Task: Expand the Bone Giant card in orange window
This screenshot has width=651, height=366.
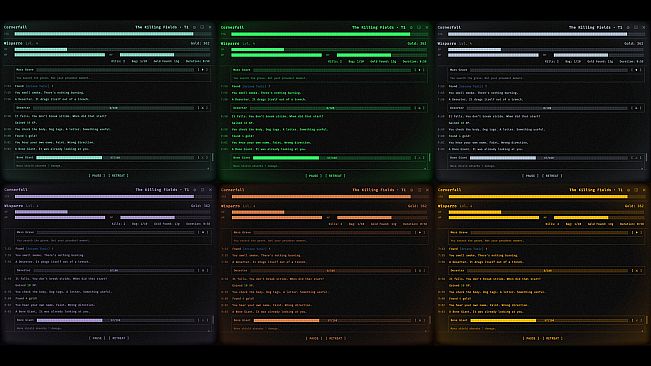Action: 419,320
